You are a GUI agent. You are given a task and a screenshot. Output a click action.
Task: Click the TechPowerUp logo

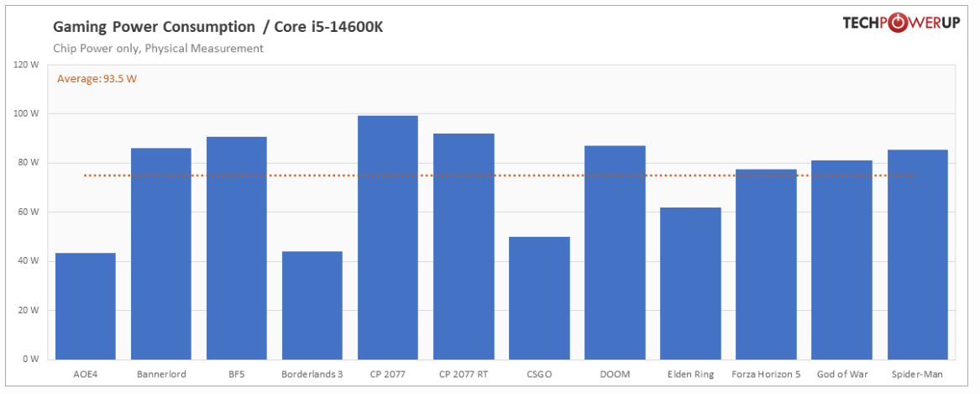click(901, 24)
